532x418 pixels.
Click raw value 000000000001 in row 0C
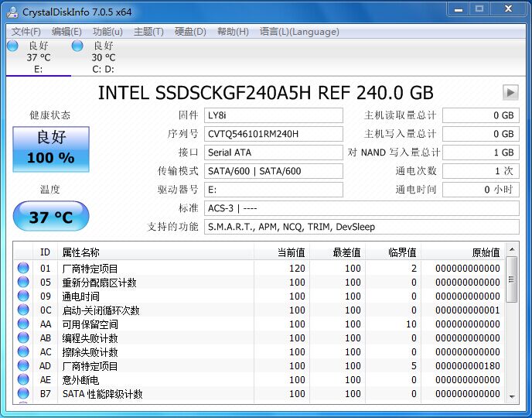pyautogui.click(x=468, y=310)
